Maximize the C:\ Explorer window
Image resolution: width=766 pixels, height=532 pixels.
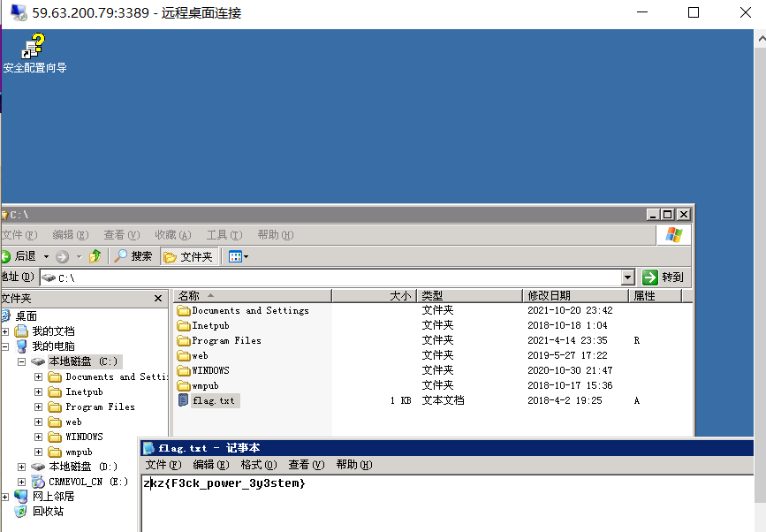pos(668,215)
